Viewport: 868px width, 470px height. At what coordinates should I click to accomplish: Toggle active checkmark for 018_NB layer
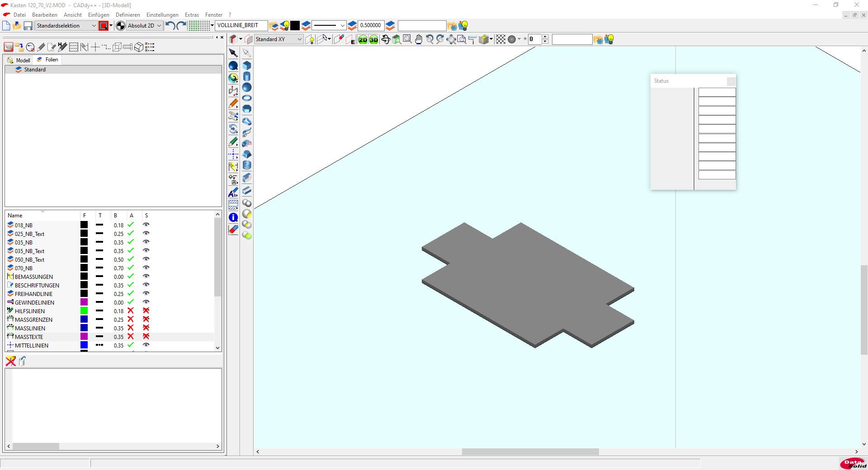pyautogui.click(x=131, y=225)
